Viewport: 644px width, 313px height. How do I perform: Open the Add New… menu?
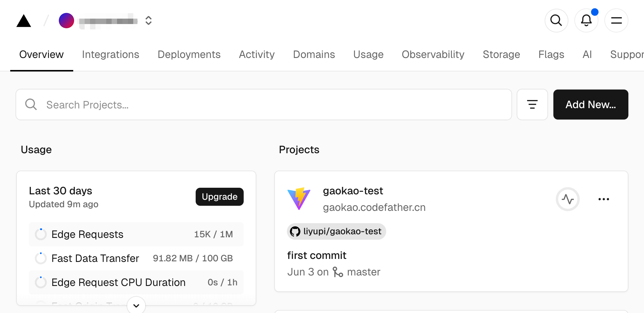click(x=590, y=105)
